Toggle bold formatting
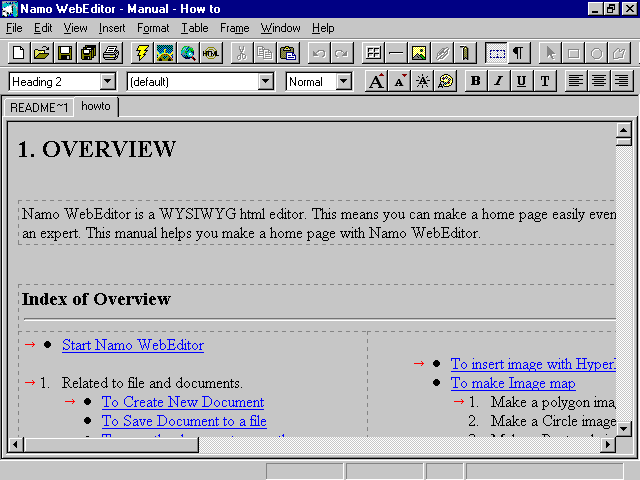640x480 pixels. tap(475, 81)
